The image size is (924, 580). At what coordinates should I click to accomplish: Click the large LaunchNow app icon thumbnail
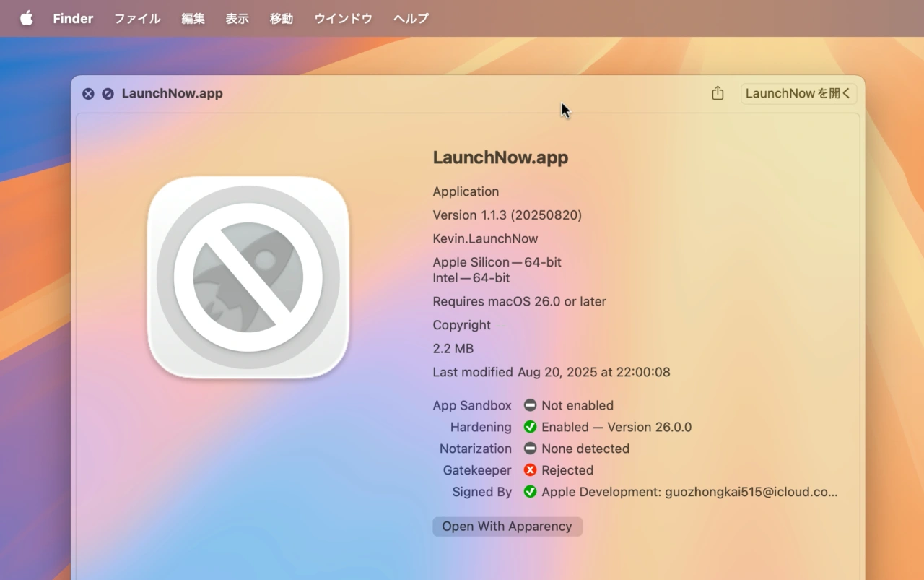pyautogui.click(x=248, y=277)
